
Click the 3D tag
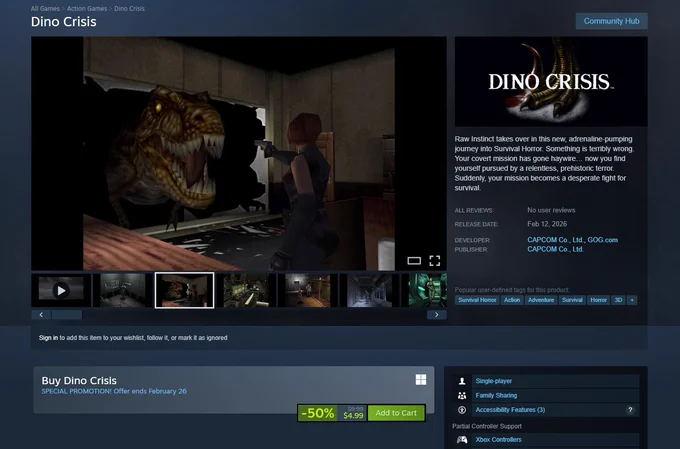(x=618, y=300)
